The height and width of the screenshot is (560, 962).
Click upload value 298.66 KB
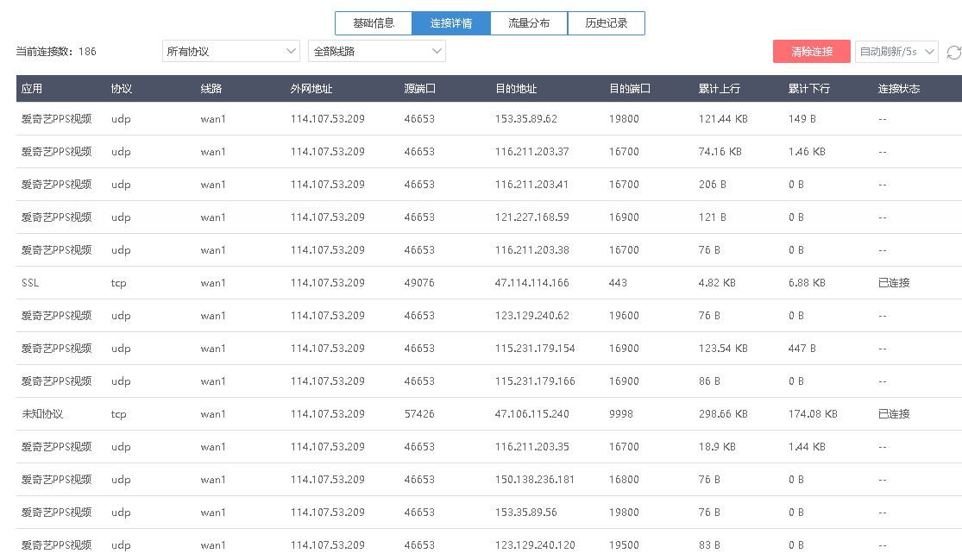click(x=723, y=414)
